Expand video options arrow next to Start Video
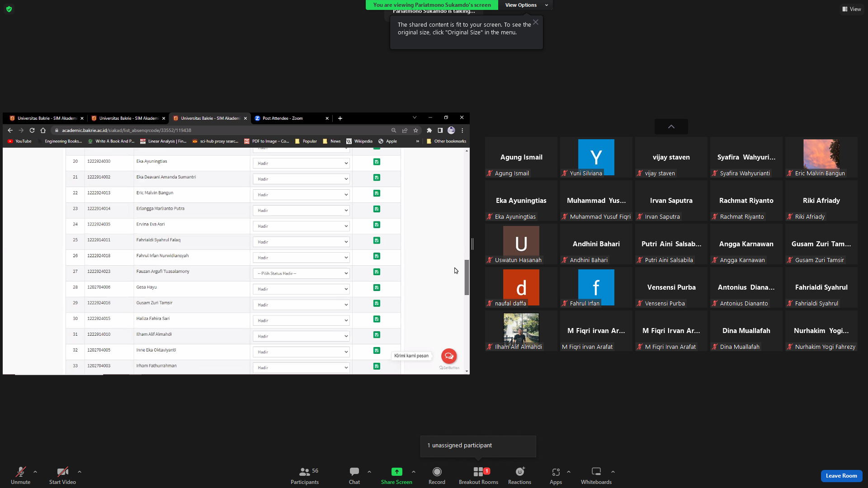Image resolution: width=868 pixels, height=488 pixels. pos(80,472)
